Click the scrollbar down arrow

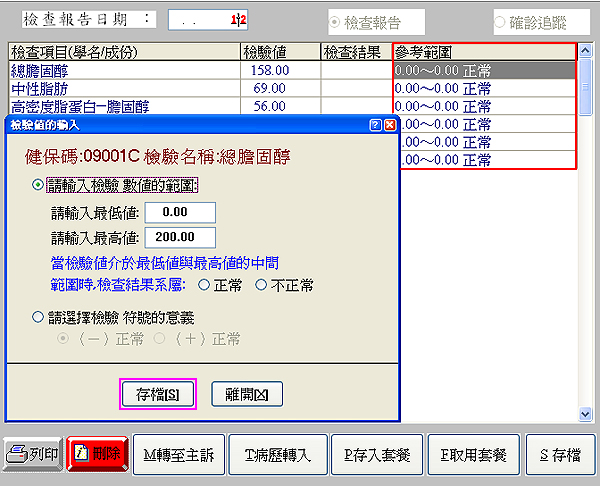click(587, 413)
